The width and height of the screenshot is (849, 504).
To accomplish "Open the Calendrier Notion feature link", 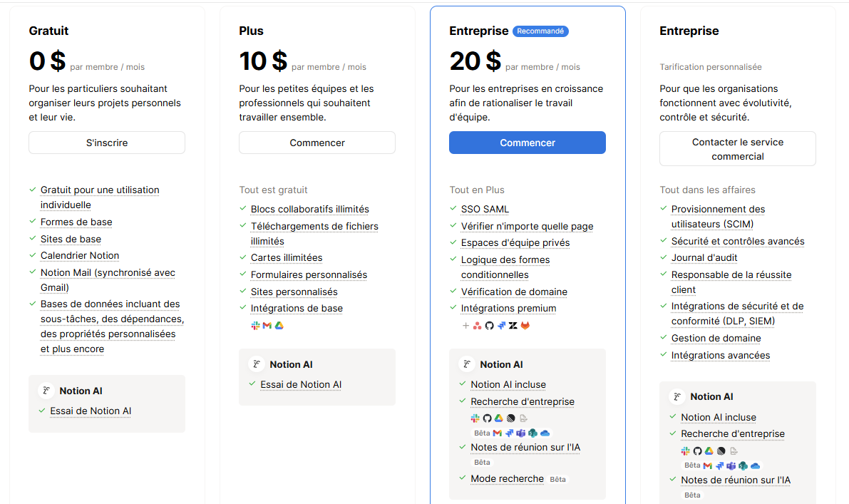I will [80, 256].
